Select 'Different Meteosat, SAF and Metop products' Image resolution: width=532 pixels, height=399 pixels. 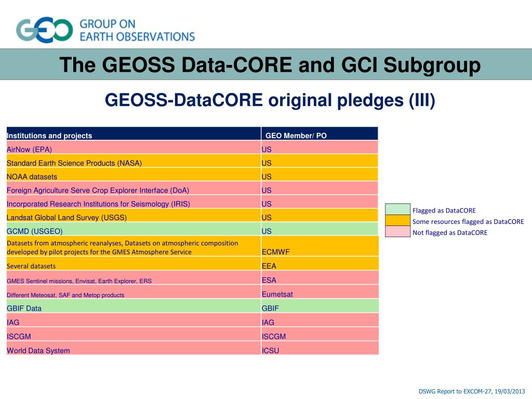coord(134,292)
